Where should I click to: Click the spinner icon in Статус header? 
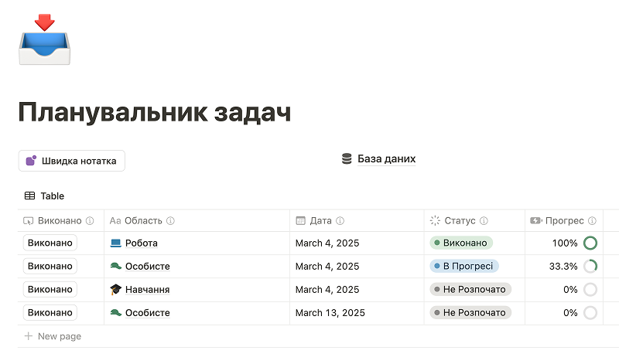(x=435, y=220)
